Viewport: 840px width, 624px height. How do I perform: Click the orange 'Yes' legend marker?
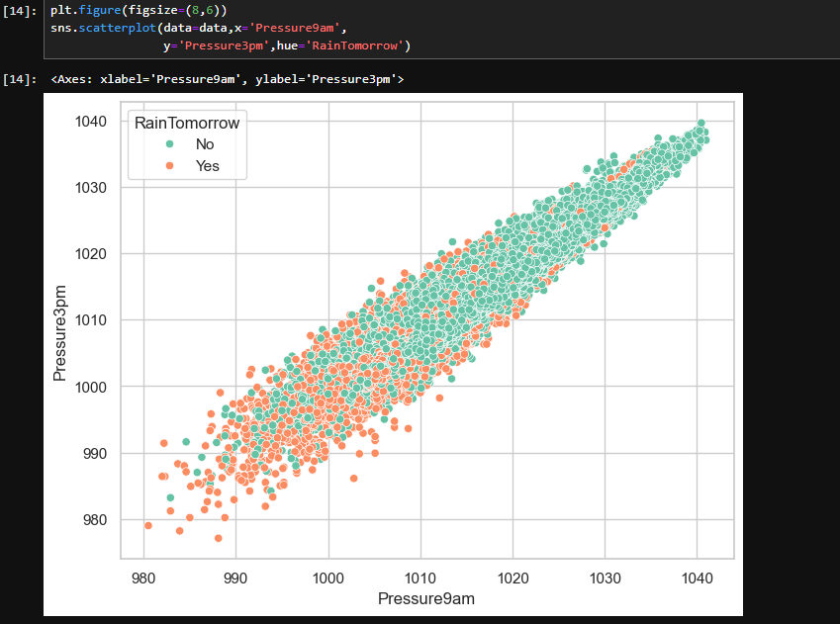click(x=170, y=166)
